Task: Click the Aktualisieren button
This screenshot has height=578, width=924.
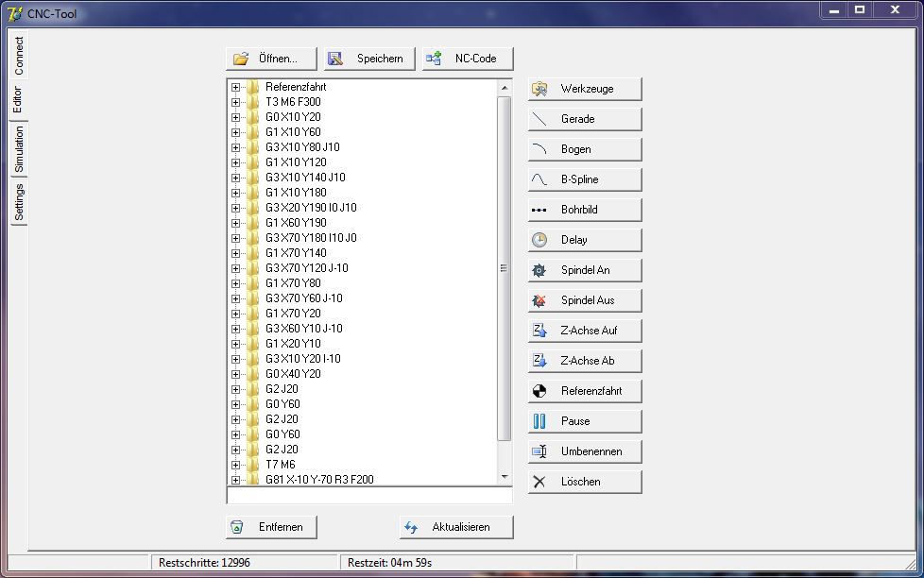Action: (456, 527)
